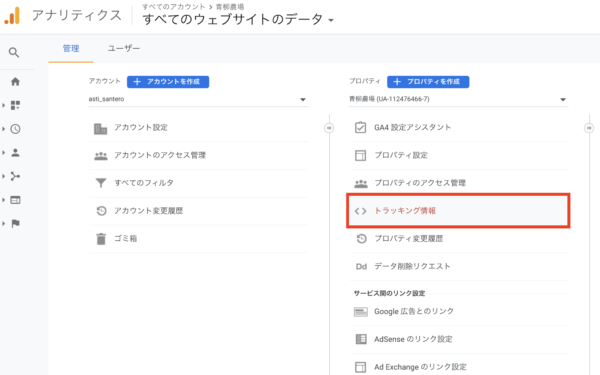Open プロパティ設定
The height and width of the screenshot is (375, 600).
click(459, 155)
